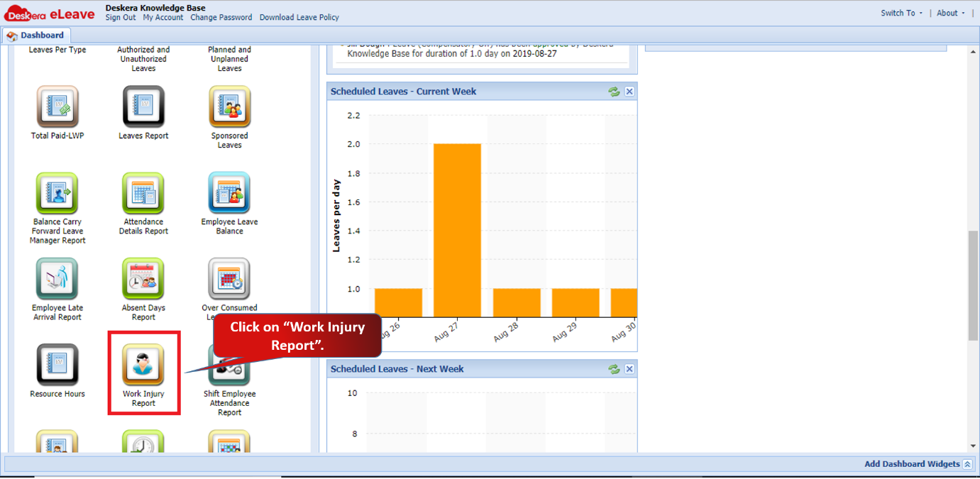The width and height of the screenshot is (980, 479).
Task: Select the Dashboard tab
Action: (x=36, y=35)
